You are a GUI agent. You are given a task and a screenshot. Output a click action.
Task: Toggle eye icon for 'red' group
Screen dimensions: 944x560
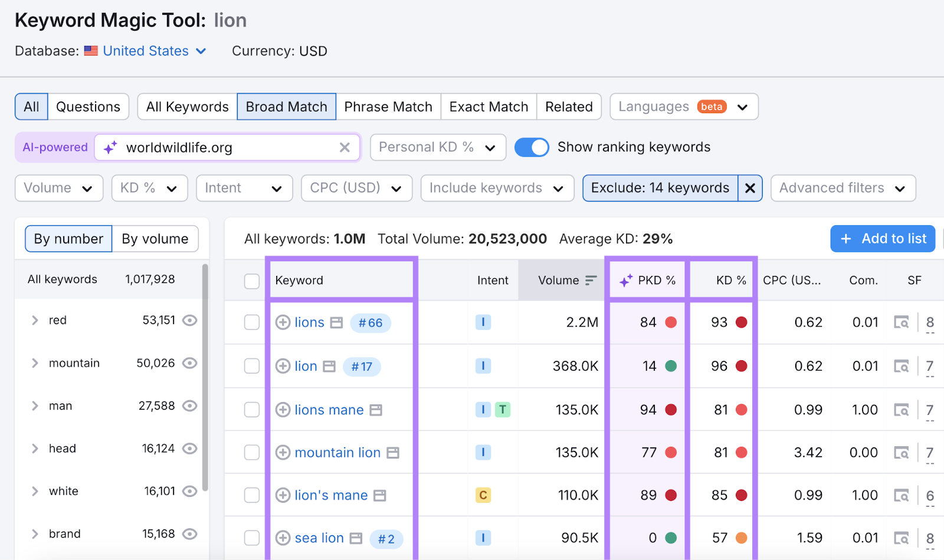[x=189, y=320]
